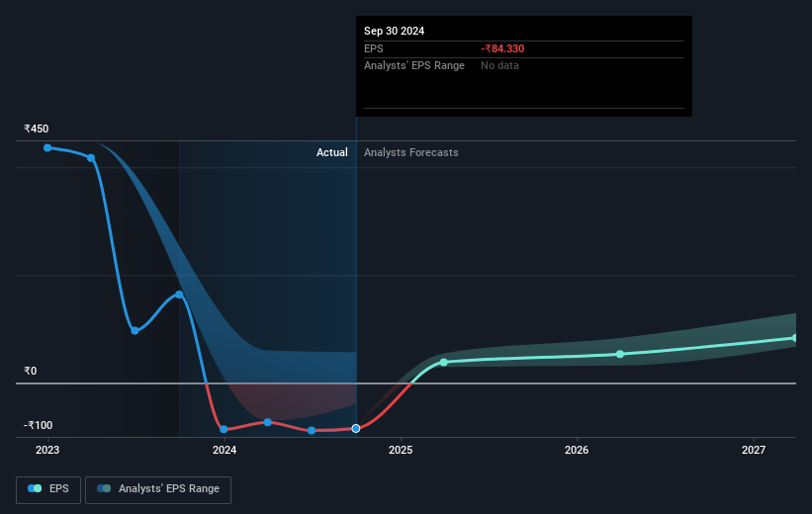Click the 2027 x-axis label
812x514 pixels.
coord(754,451)
